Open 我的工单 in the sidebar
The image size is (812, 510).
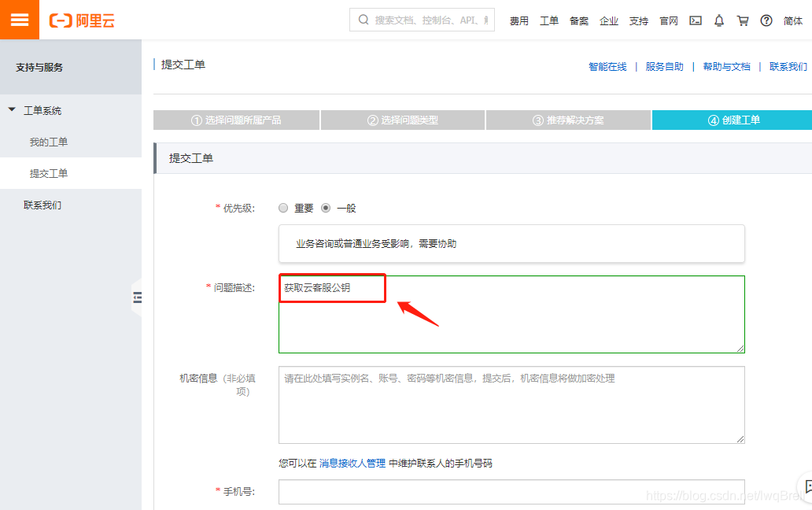pos(49,142)
